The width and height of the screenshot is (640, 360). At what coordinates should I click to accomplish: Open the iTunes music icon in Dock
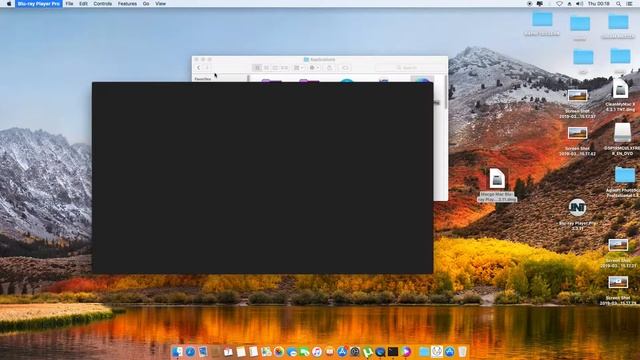pos(317,351)
